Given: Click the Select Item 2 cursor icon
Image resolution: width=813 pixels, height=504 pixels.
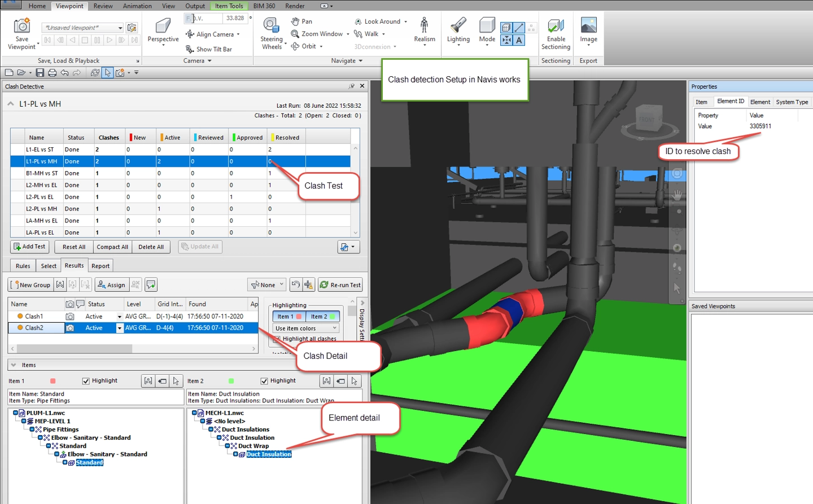Looking at the screenshot, I should pyautogui.click(x=354, y=381).
